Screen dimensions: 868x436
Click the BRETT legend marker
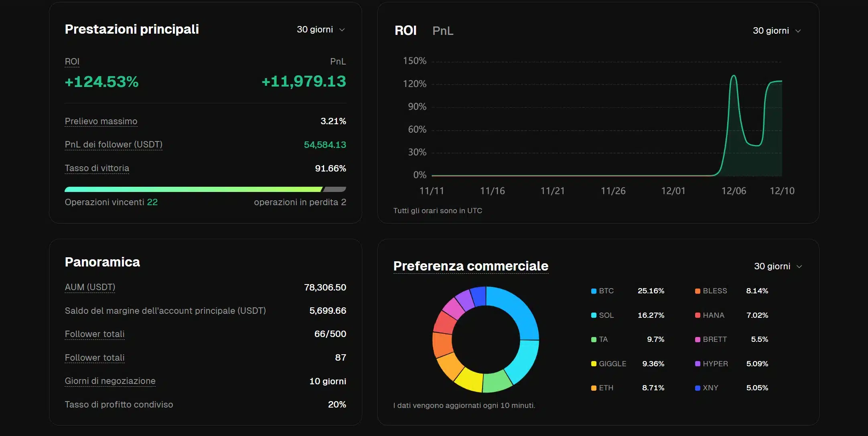(x=697, y=339)
